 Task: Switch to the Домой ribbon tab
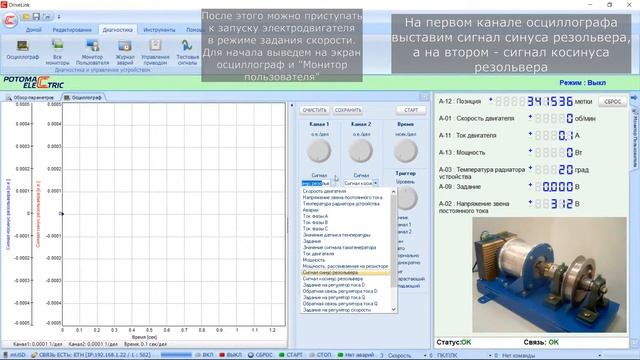click(33, 30)
